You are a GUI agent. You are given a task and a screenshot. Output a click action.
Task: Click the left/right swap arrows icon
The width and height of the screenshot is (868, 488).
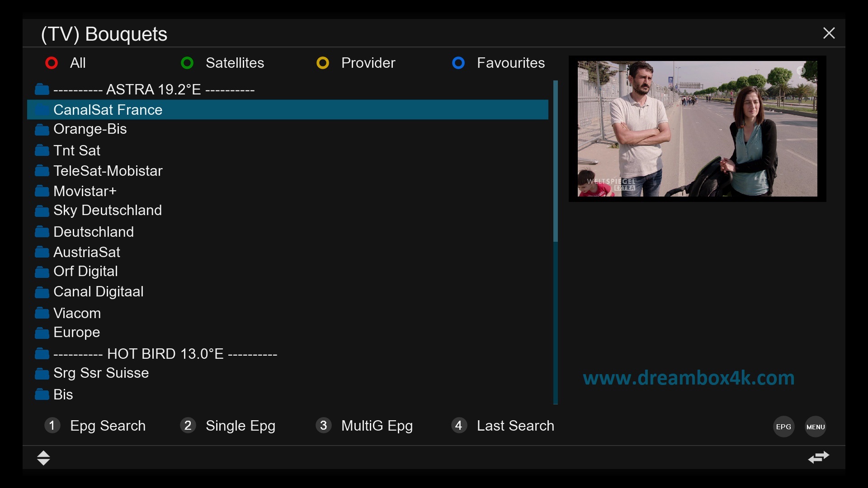tap(819, 457)
